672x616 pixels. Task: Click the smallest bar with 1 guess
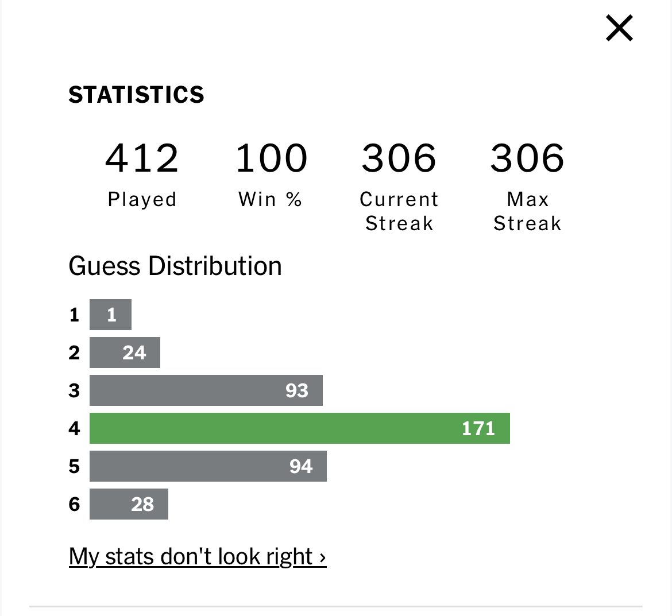coord(111,315)
